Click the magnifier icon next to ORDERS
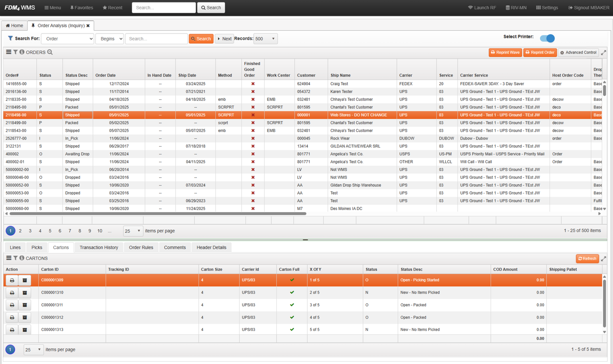The image size is (613, 364). [x=50, y=52]
